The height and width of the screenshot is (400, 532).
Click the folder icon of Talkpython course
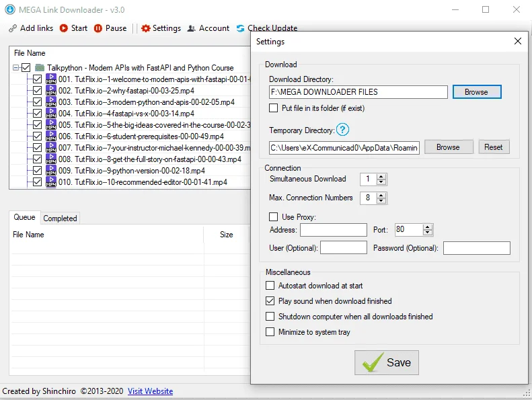[40, 67]
